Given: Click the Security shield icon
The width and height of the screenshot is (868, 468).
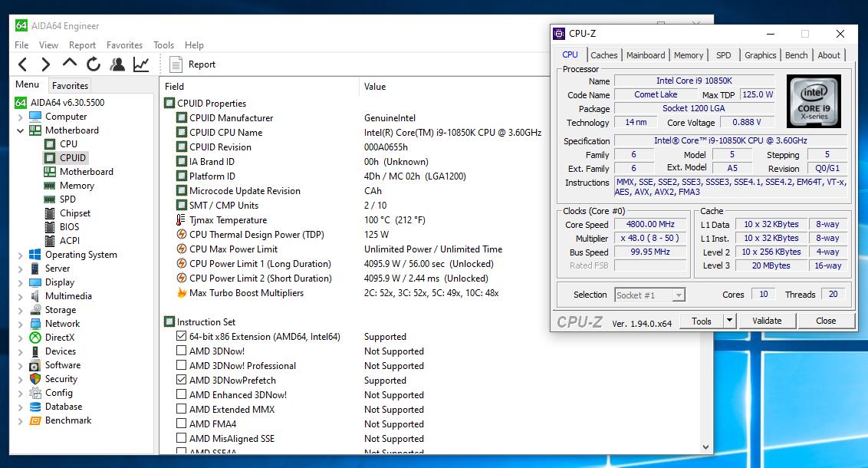Looking at the screenshot, I should coord(35,379).
